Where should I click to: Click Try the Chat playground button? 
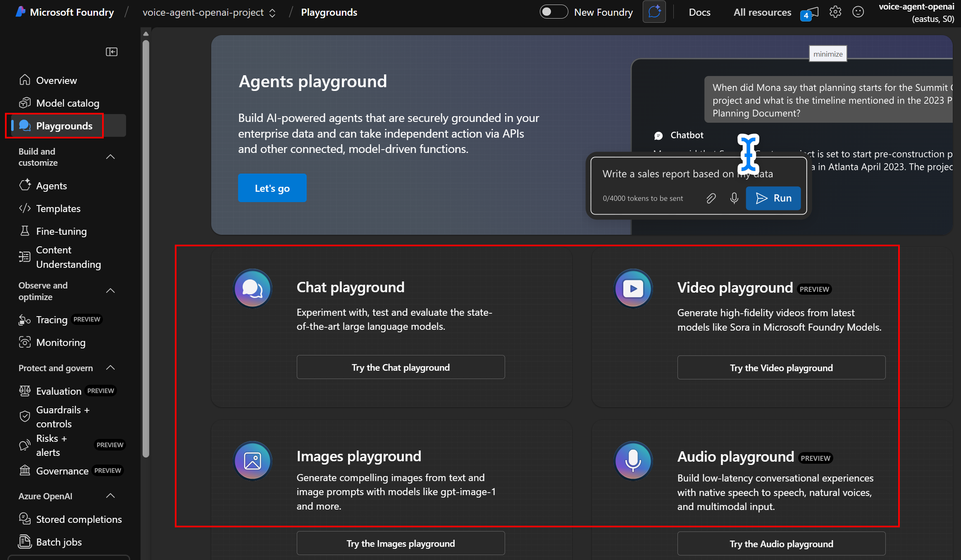tap(401, 367)
